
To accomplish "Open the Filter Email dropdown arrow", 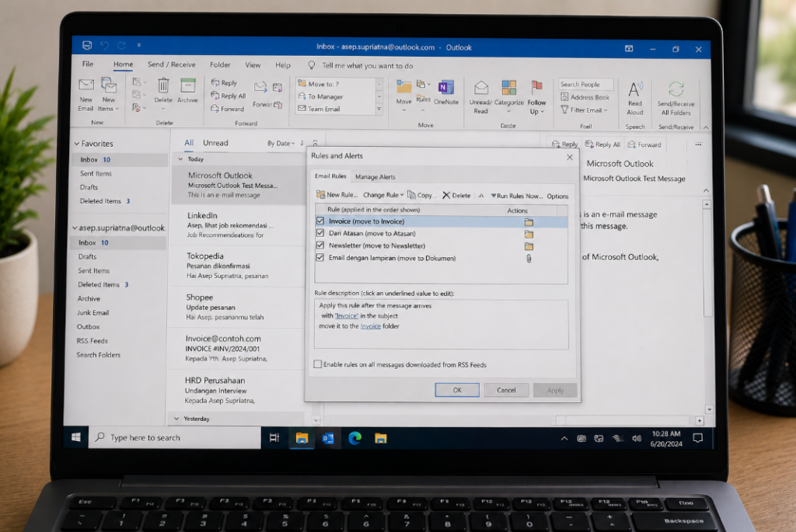I will coord(606,110).
